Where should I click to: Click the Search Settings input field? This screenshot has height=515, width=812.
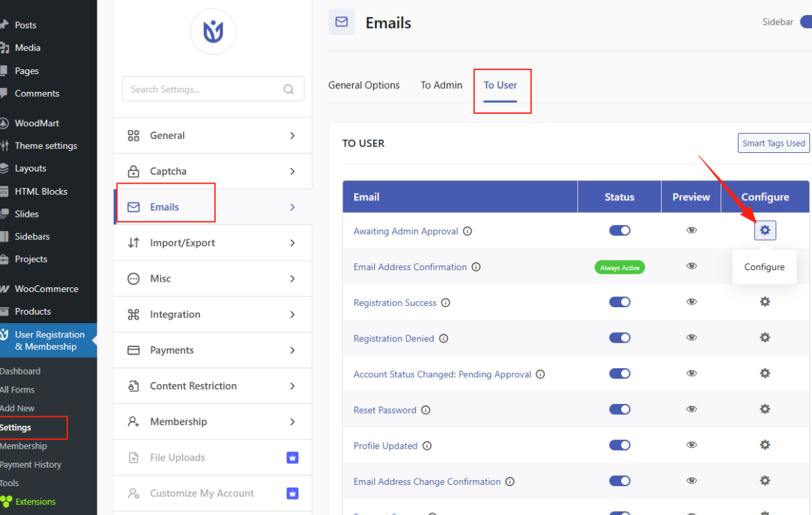click(204, 89)
